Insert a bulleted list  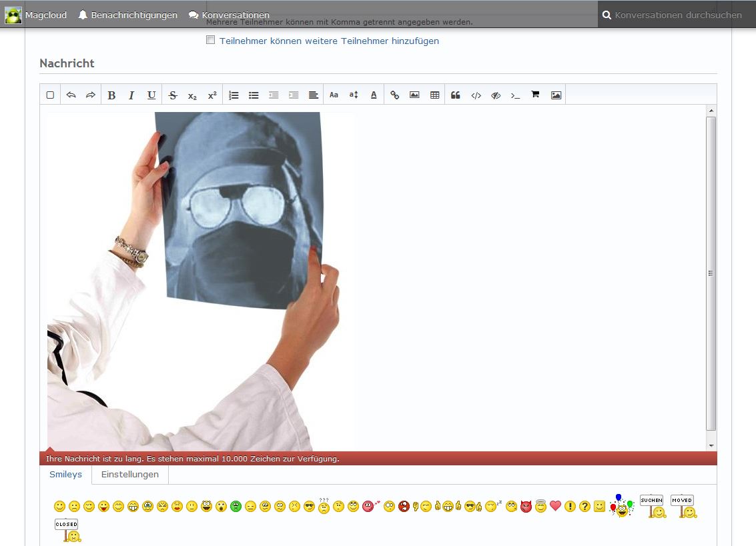[254, 95]
